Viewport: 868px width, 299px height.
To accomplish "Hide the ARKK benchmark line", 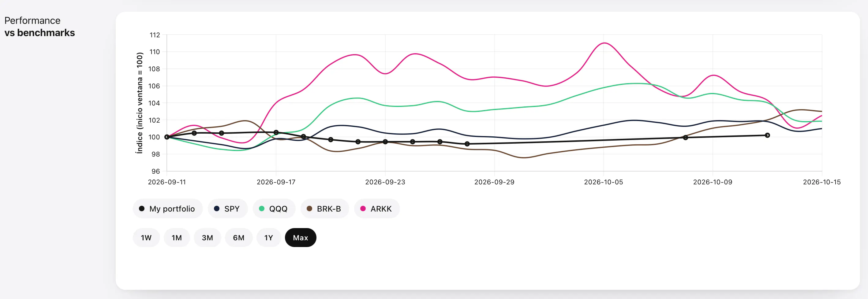I will [377, 209].
